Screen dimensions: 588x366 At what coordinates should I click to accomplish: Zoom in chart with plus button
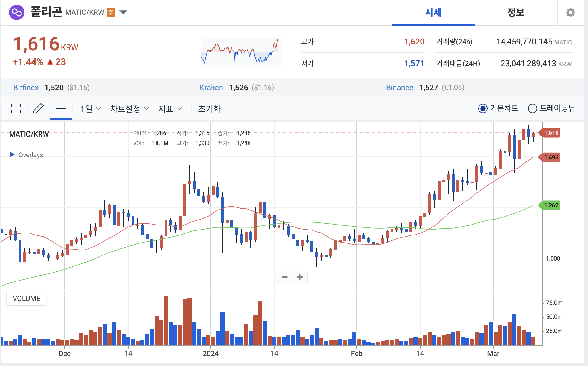click(x=300, y=277)
